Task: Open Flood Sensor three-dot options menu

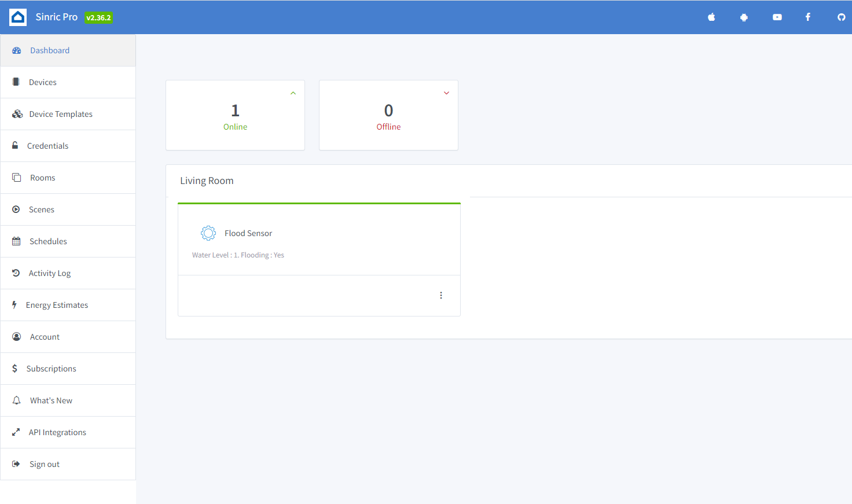Action: pos(441,296)
